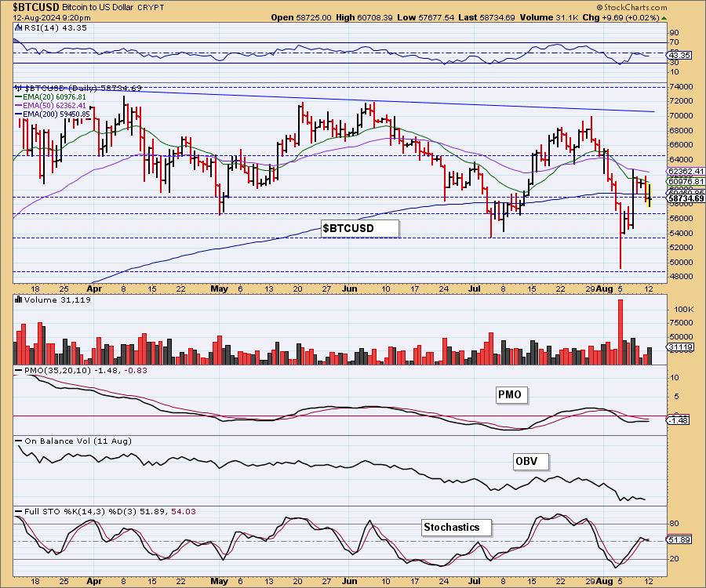
Task: Click the 'Aug' label on the price chart date axis
Action: (x=604, y=289)
